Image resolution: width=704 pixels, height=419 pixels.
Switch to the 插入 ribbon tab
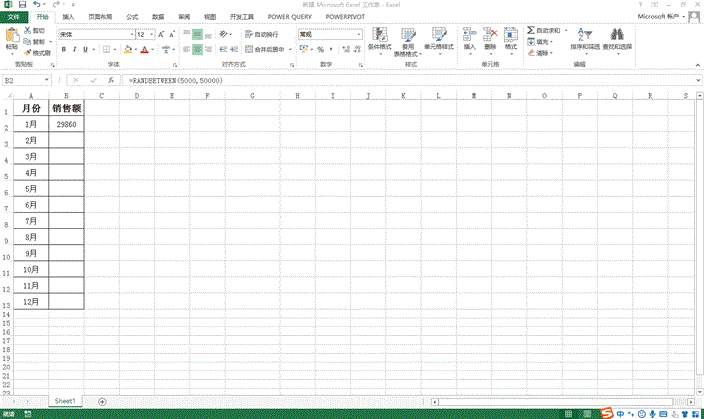click(x=68, y=17)
